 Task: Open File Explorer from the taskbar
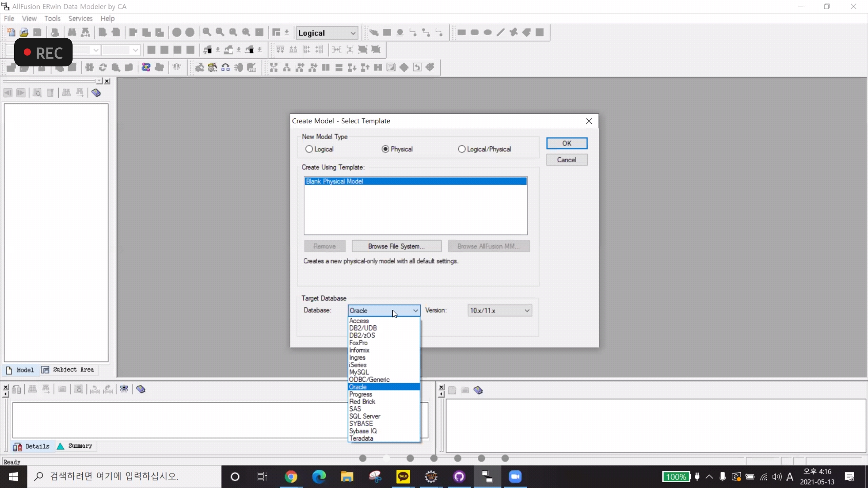click(x=347, y=477)
